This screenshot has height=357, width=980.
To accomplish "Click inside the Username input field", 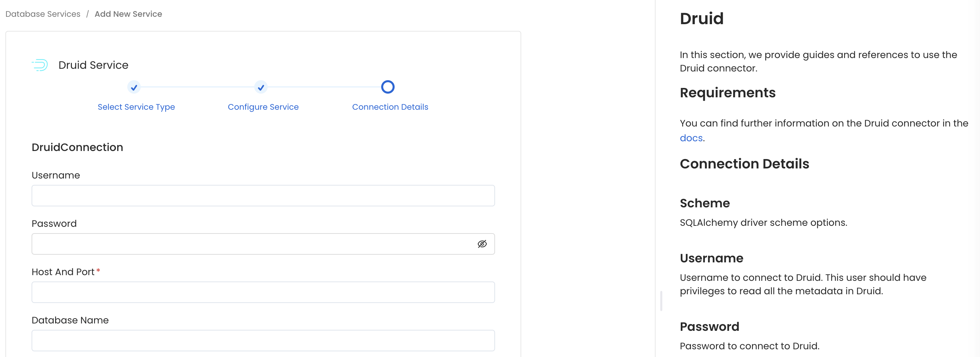I will click(263, 195).
